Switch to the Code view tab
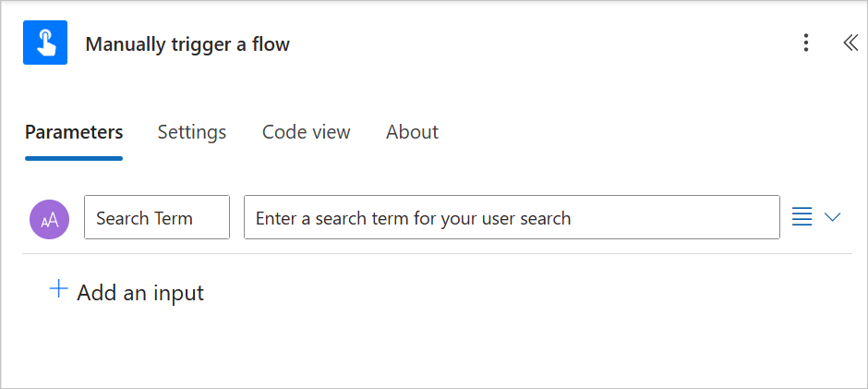This screenshot has height=389, width=868. tap(307, 132)
